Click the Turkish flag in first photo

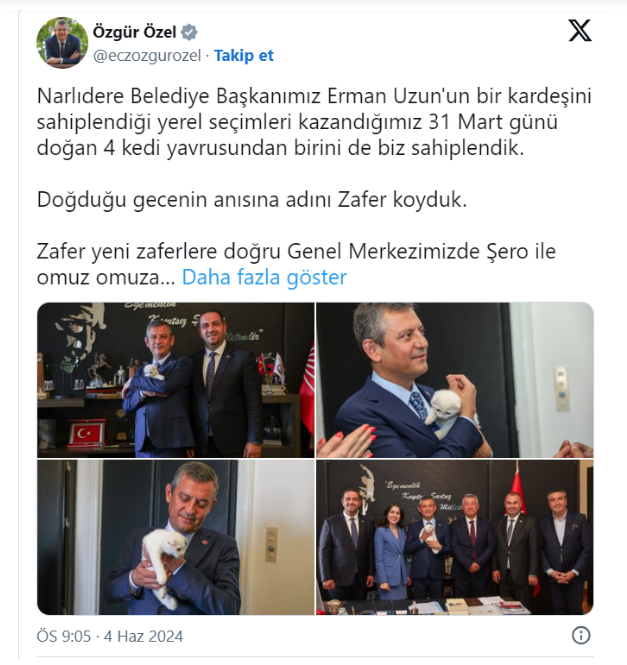87,433
